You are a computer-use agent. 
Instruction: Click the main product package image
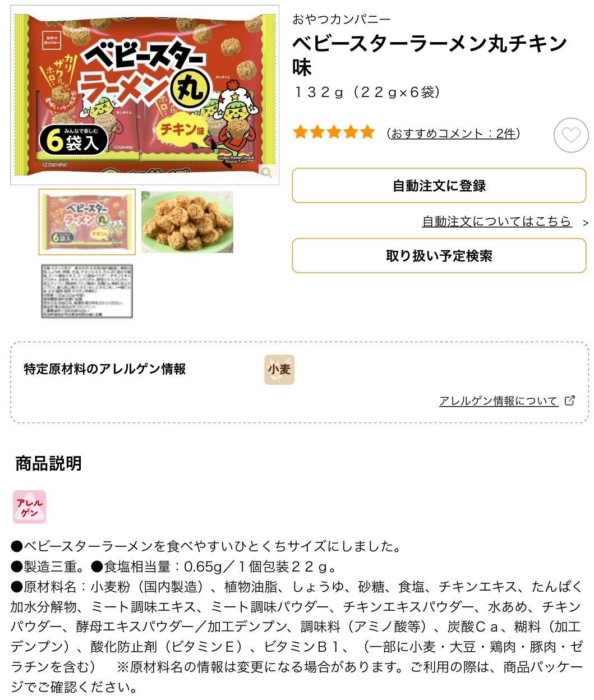[145, 95]
